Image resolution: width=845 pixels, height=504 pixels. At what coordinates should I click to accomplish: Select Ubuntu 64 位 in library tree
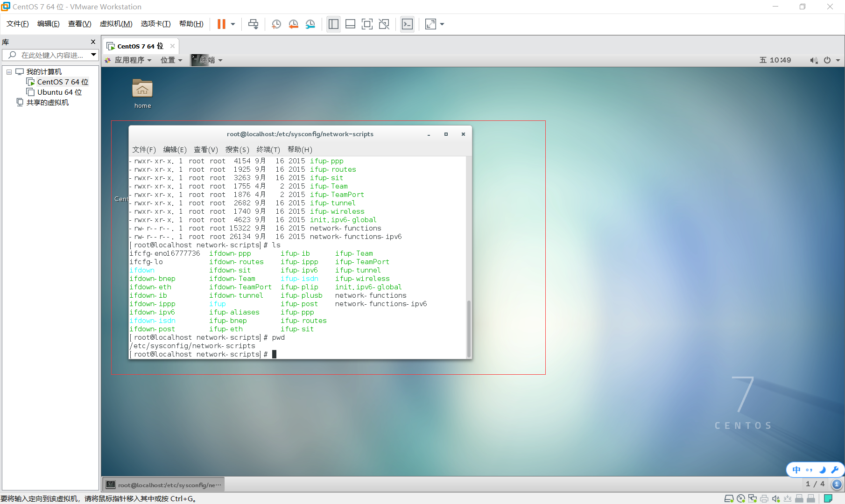[54, 92]
